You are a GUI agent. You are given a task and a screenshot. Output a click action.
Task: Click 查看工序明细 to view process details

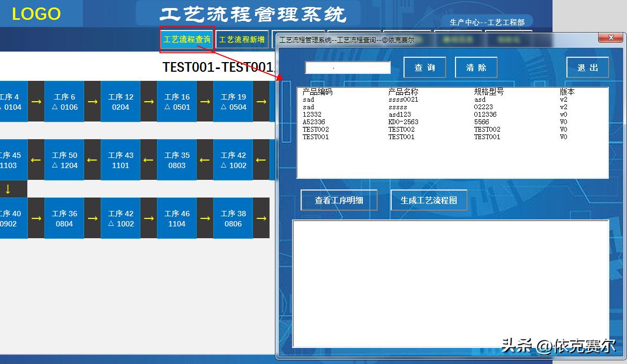(x=339, y=200)
